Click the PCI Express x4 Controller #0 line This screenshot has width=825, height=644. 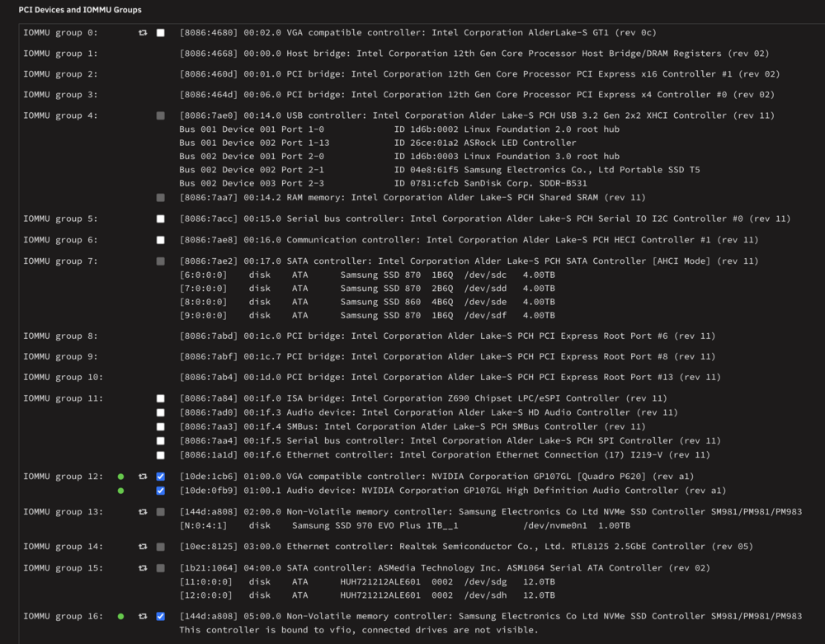pyautogui.click(x=477, y=94)
